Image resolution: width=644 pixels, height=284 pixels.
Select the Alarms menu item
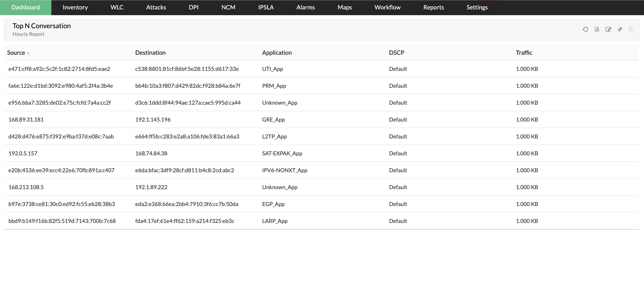click(305, 7)
